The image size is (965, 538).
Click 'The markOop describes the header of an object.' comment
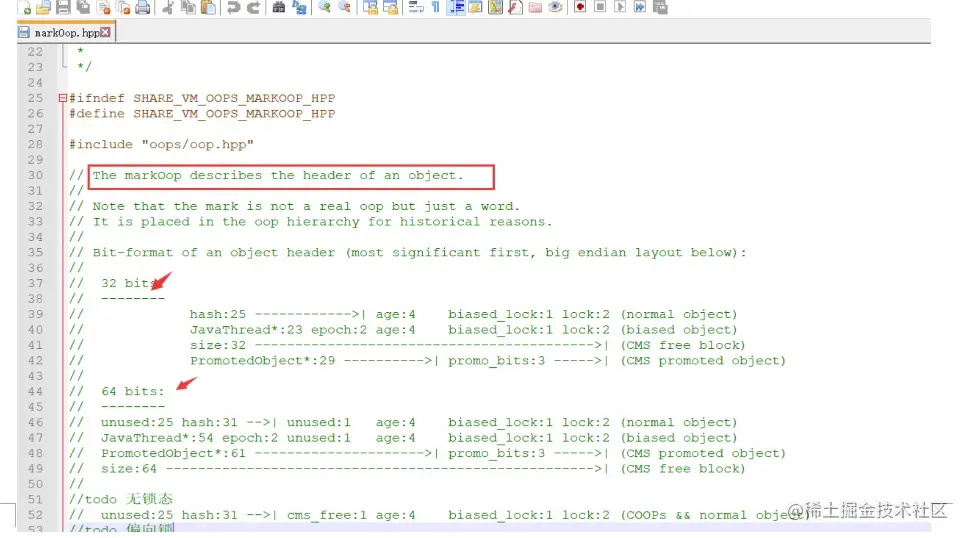[x=278, y=175]
